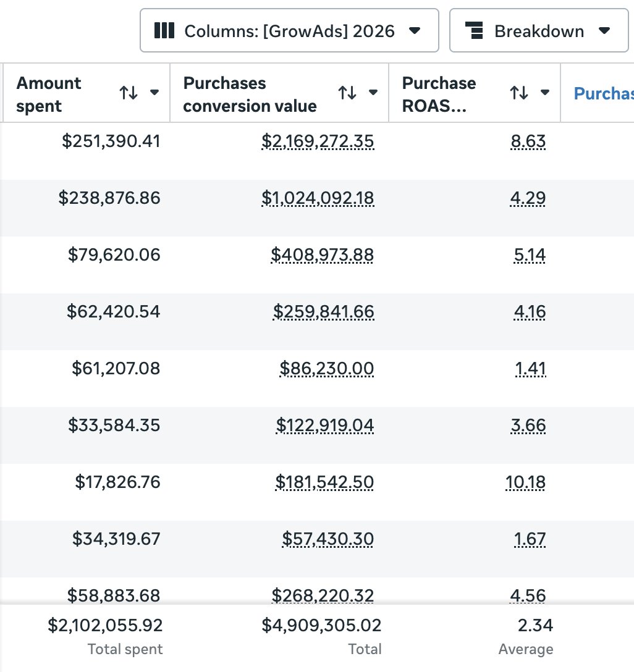Select amount spent $58,883.68
634x672 pixels.
tap(114, 595)
